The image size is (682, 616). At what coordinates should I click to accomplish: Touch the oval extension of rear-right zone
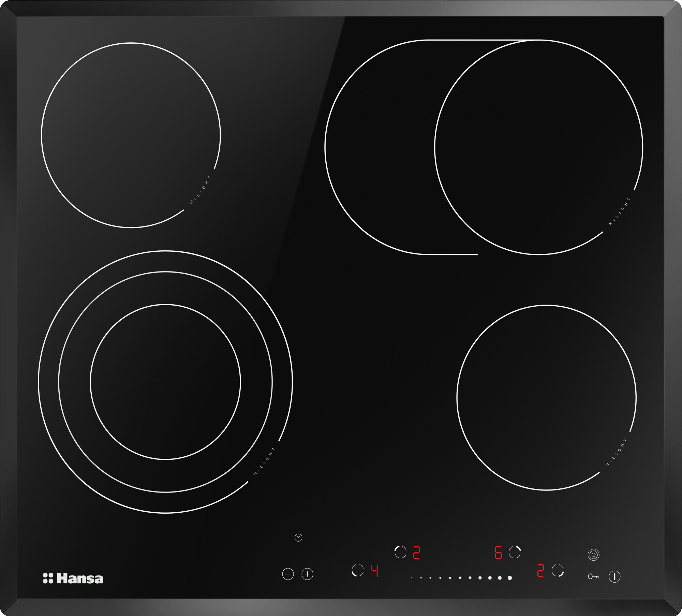click(x=380, y=147)
